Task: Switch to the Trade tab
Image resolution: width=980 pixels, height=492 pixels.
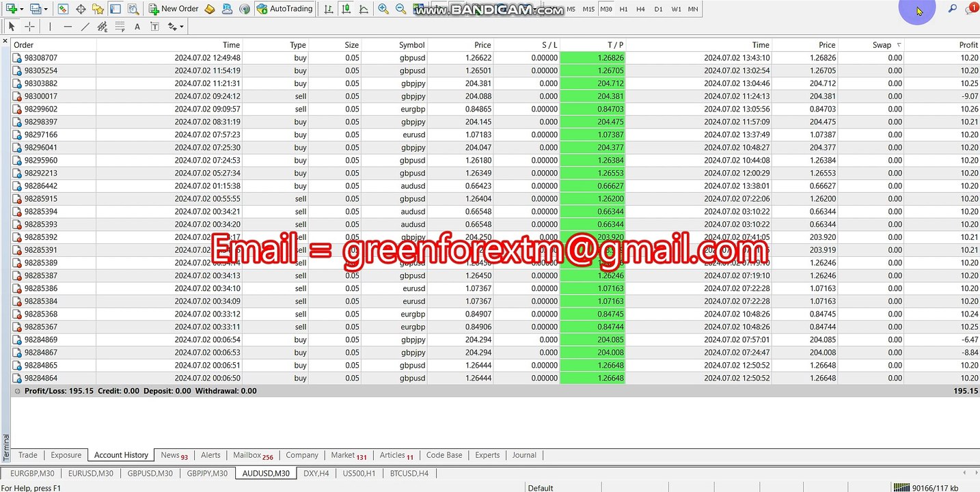Action: (x=28, y=455)
